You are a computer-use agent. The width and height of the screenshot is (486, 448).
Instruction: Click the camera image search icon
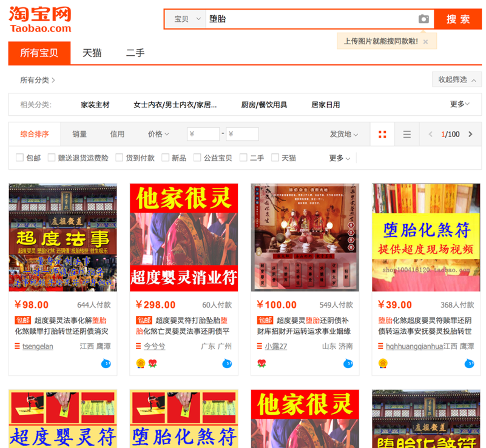pos(424,19)
